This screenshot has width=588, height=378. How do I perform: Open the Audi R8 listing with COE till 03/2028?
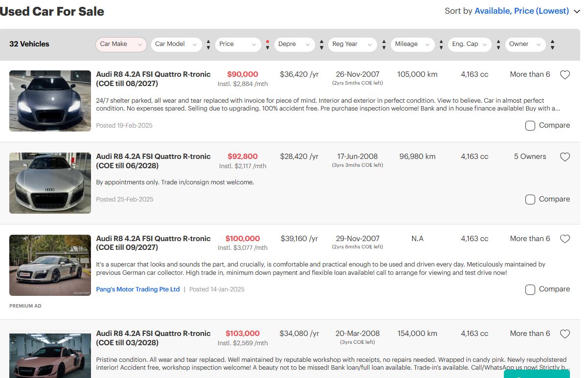[153, 338]
